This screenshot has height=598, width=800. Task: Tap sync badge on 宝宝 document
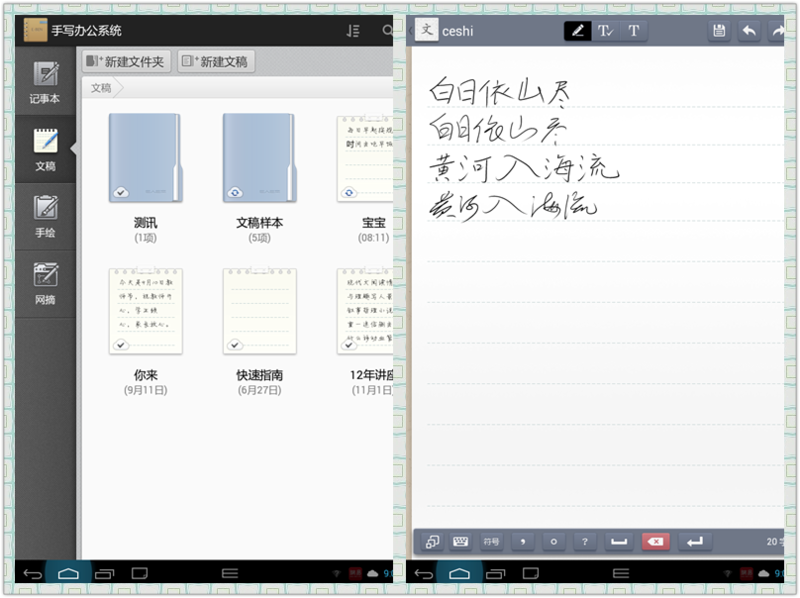click(x=349, y=192)
